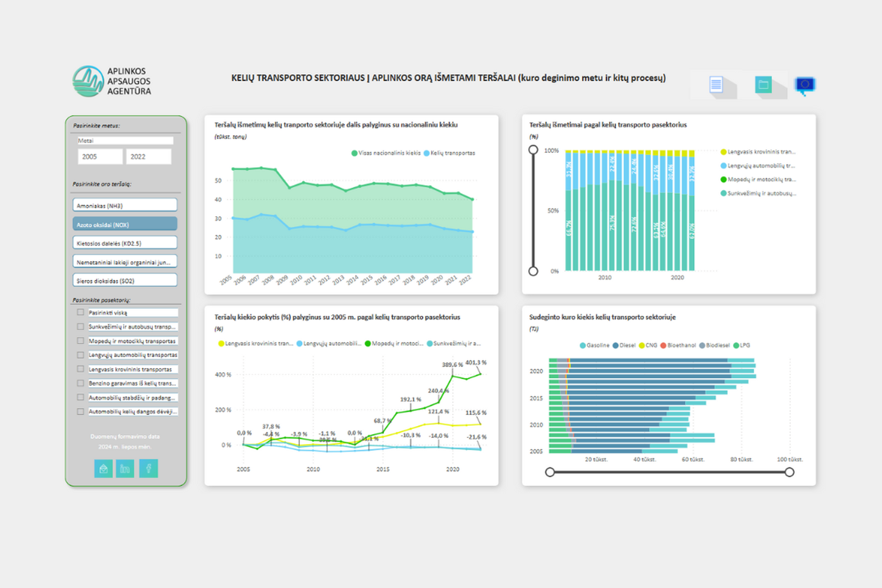The width and height of the screenshot is (882, 588).
Task: Choose Azoto oksidai (NOX) pollutant
Action: point(125,224)
